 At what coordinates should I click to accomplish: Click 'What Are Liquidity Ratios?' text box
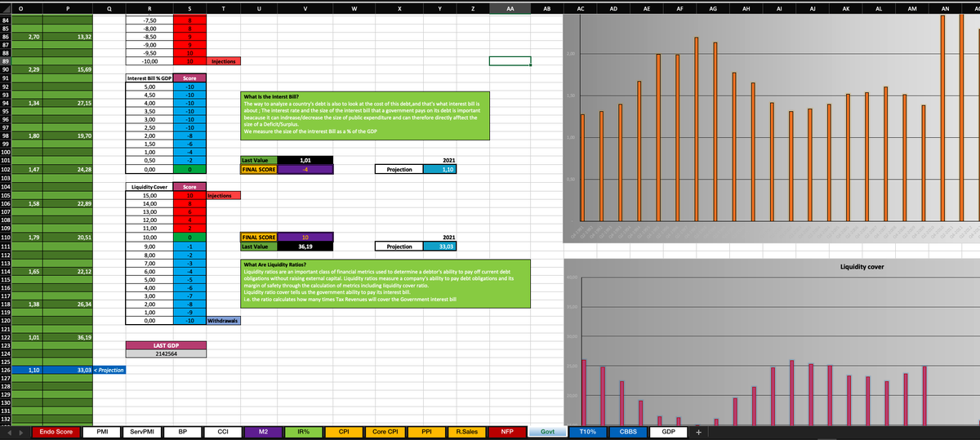(x=385, y=284)
